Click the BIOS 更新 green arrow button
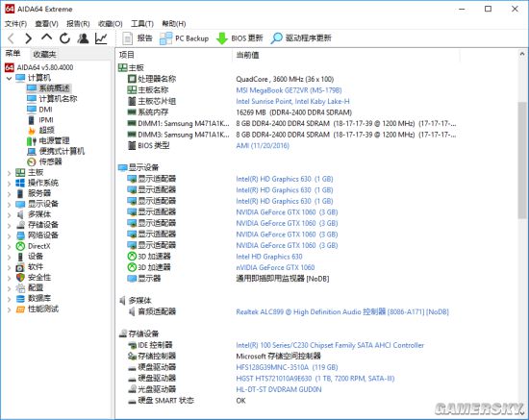The height and width of the screenshot is (420, 529). 239,38
